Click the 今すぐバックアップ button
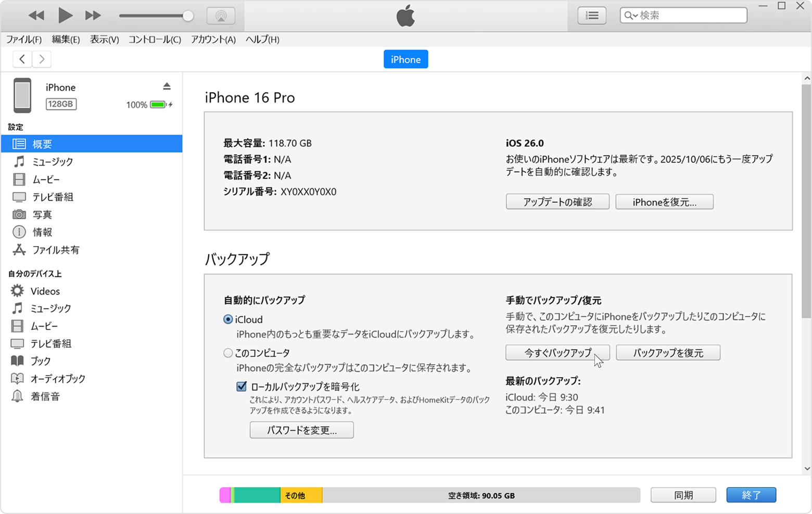The height and width of the screenshot is (514, 812). [x=557, y=353]
